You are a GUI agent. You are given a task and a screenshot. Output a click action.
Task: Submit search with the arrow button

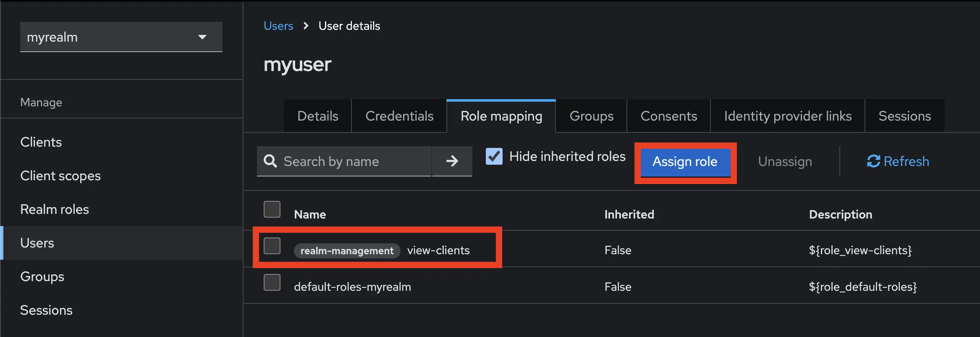click(452, 161)
